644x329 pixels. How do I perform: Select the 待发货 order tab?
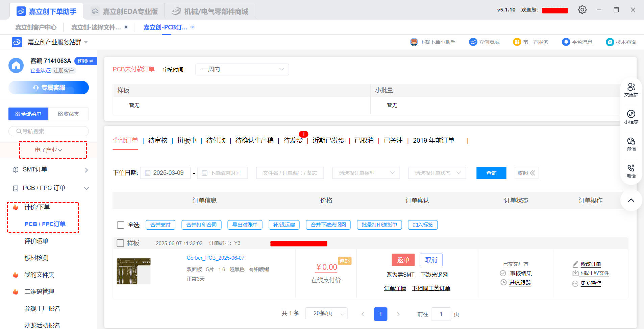293,140
